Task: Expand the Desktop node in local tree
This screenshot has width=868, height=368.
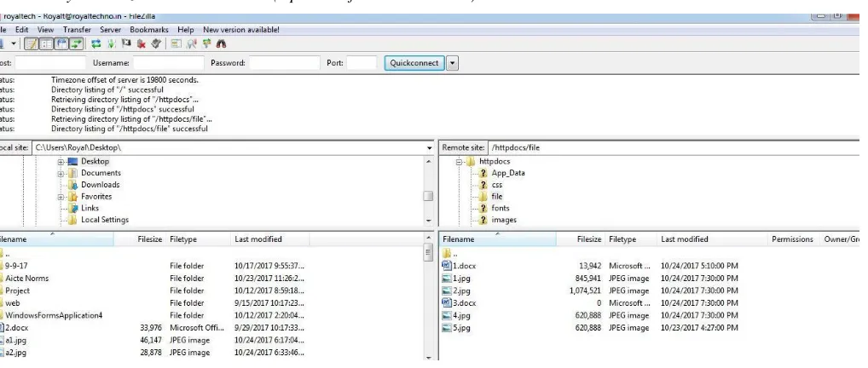Action: click(x=61, y=162)
